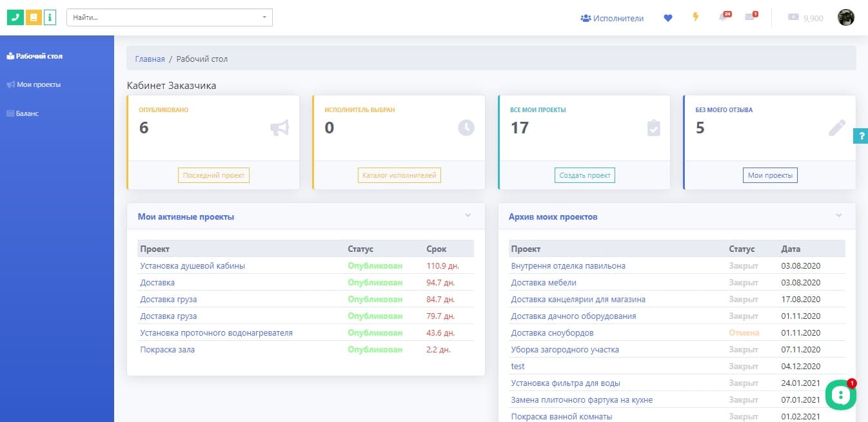This screenshot has width=868, height=422.
Task: Open messages envelope icon
Action: 749,17
